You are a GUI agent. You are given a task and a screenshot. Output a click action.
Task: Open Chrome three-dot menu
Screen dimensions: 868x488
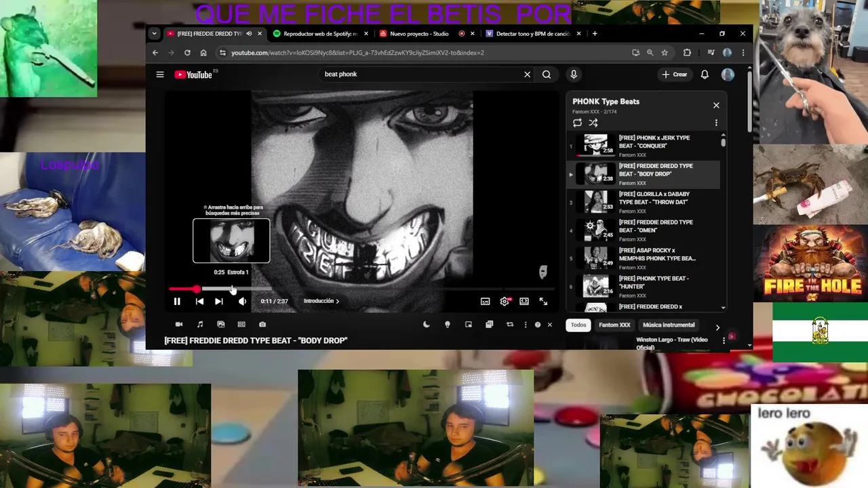tap(743, 53)
